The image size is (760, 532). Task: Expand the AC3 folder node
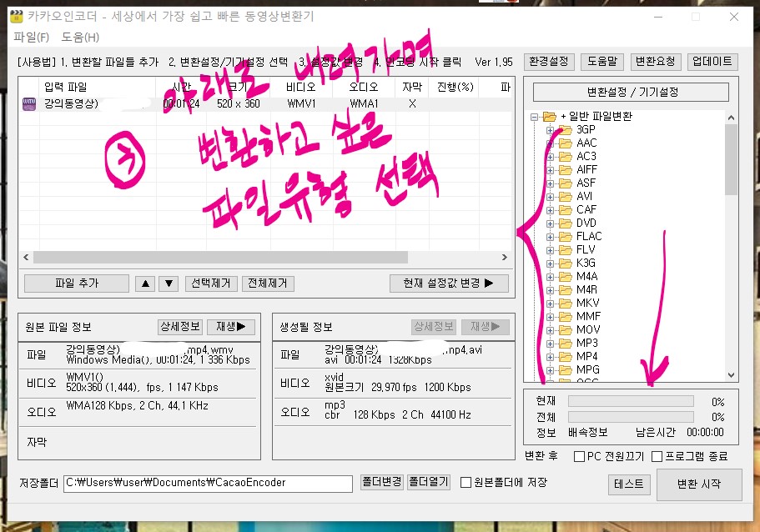point(550,157)
